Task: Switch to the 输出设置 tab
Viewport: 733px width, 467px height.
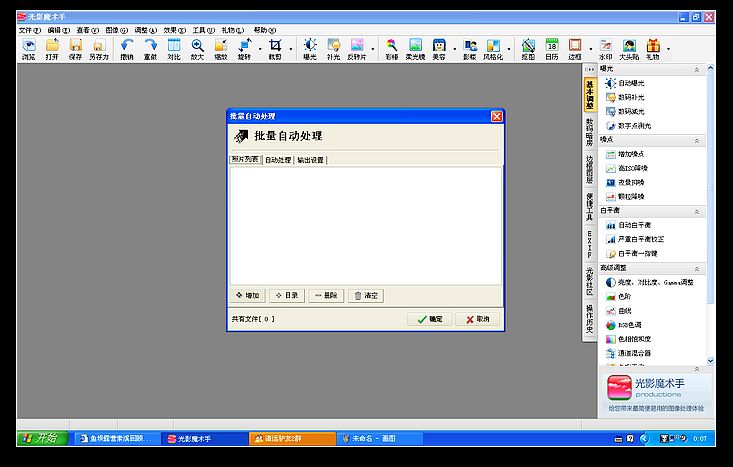Action: tap(310, 159)
